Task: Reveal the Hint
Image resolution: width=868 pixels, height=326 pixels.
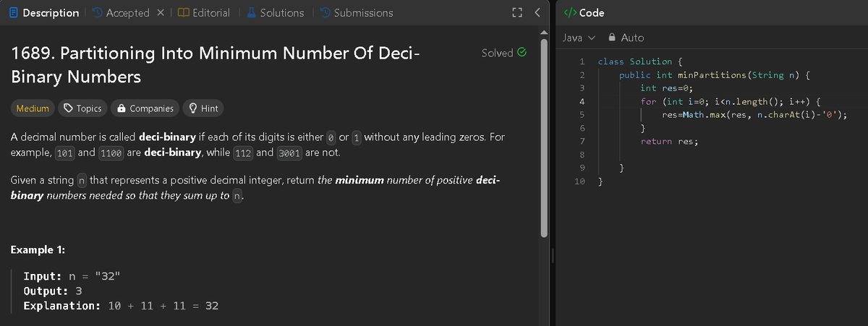Action: pyautogui.click(x=203, y=108)
